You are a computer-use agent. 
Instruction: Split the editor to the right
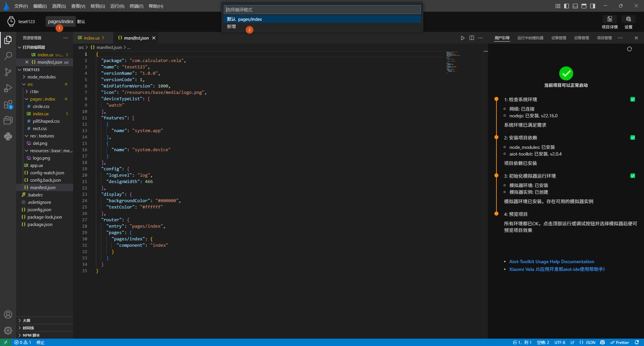[472, 38]
